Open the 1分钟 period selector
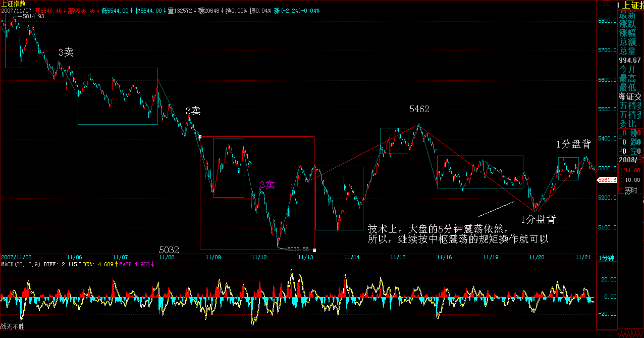Viewport: 644px width, 338px height. 606,257
